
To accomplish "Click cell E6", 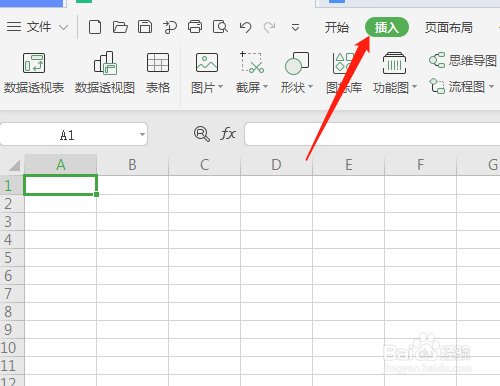I will pos(349,275).
